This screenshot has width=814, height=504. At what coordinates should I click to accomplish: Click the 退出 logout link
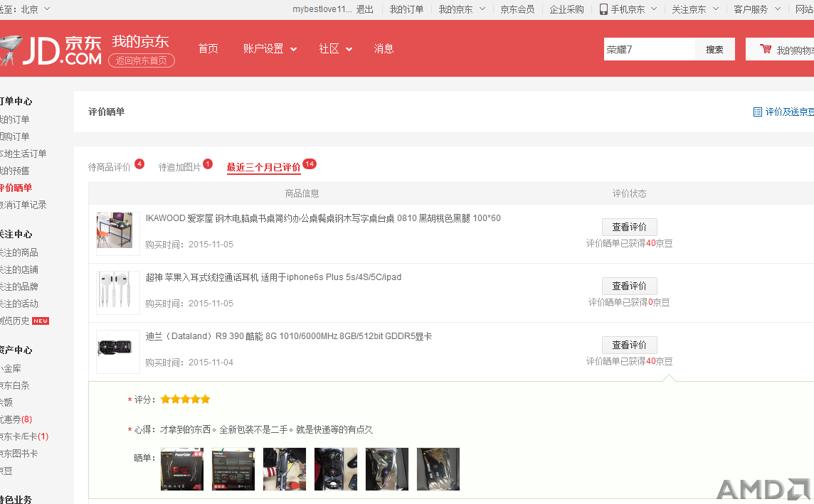pos(364,9)
